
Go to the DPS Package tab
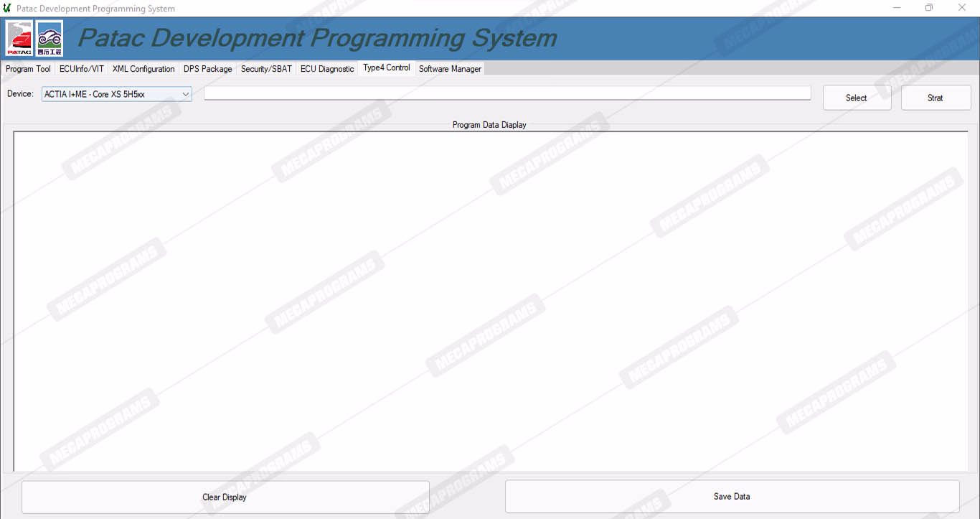click(208, 69)
